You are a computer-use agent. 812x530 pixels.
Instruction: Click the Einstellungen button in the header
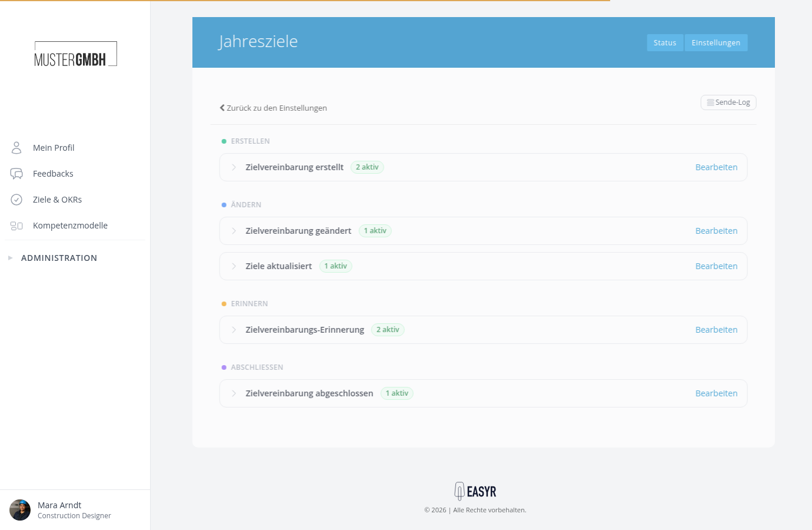[x=716, y=42]
